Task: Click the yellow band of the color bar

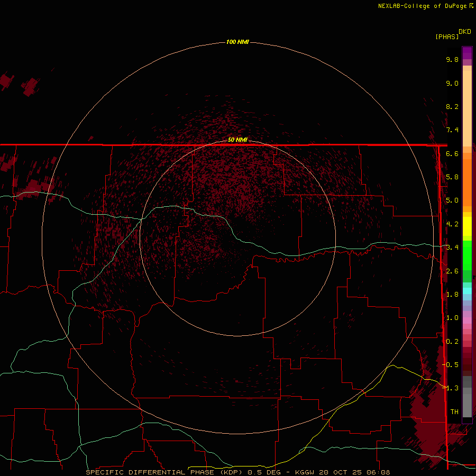Action: [x=467, y=226]
